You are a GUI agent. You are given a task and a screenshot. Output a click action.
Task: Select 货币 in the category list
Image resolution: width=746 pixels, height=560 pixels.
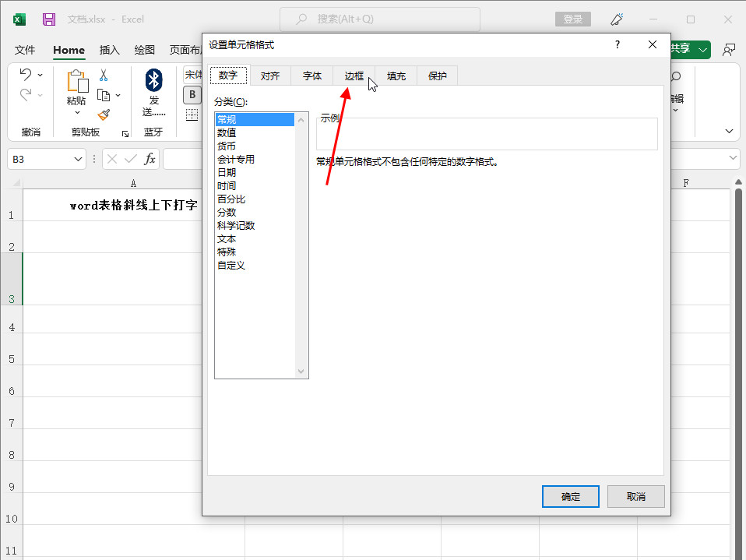coord(255,146)
